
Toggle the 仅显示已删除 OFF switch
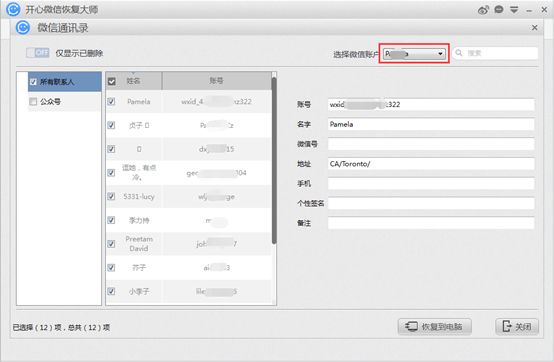click(37, 53)
